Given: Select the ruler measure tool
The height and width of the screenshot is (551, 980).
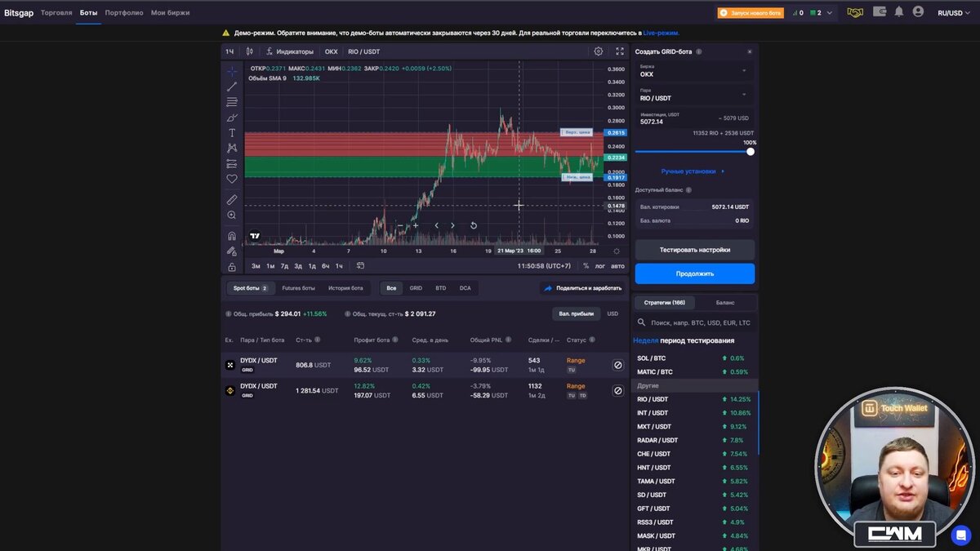Looking at the screenshot, I should click(232, 199).
